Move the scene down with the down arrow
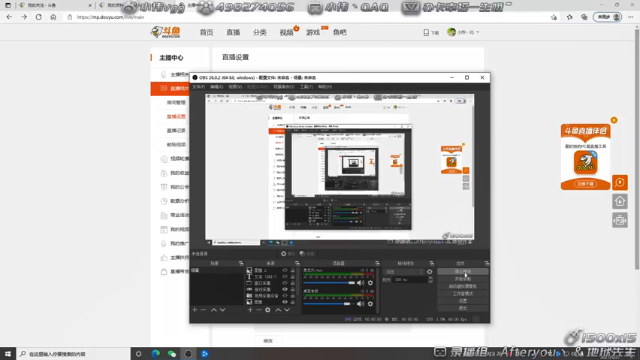 click(222, 310)
